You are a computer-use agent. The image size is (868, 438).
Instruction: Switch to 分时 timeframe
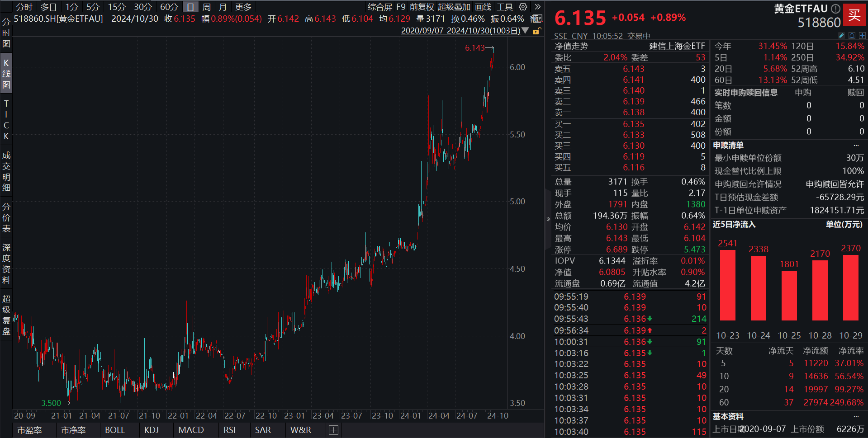pos(24,7)
